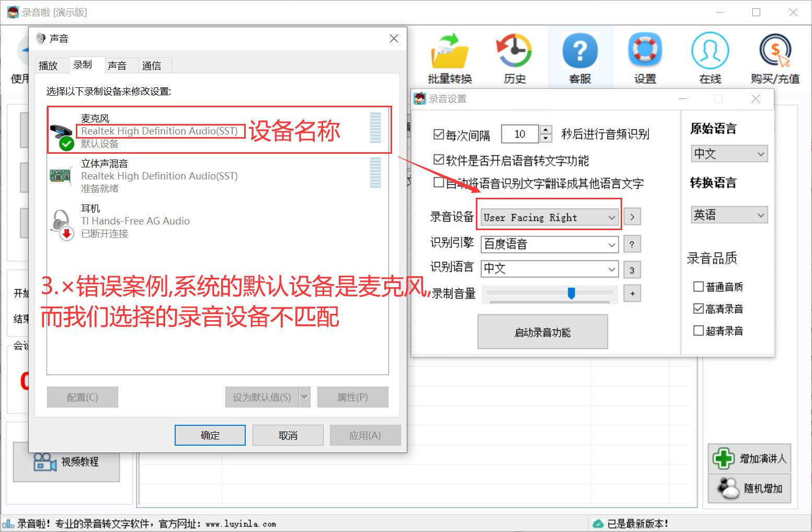Enable auto-translate 自动将语音识别文字翻译 checkbox

pyautogui.click(x=439, y=183)
